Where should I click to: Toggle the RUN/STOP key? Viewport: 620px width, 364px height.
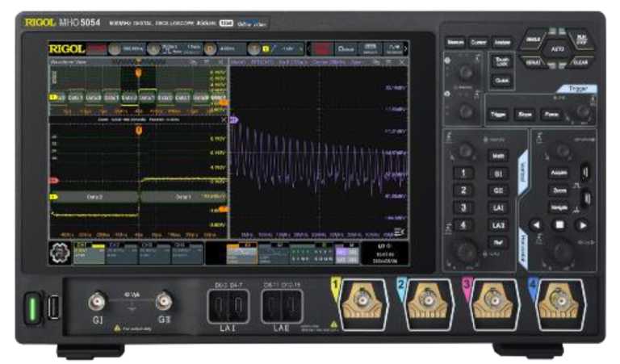tap(581, 40)
